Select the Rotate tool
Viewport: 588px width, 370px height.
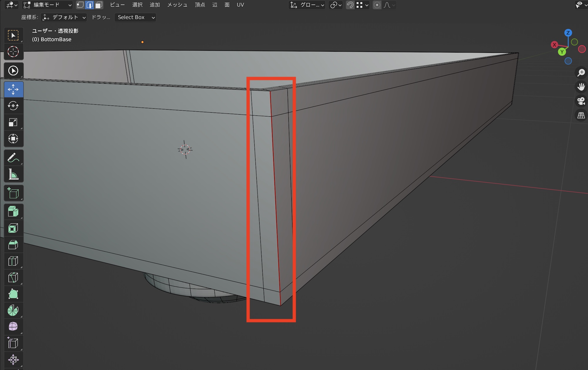tap(13, 106)
